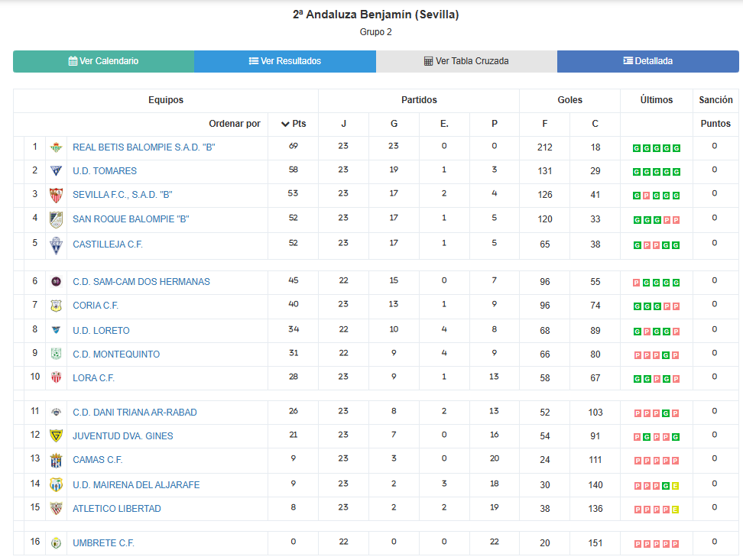Click the Juventud Dva. Gines crest

point(56,436)
